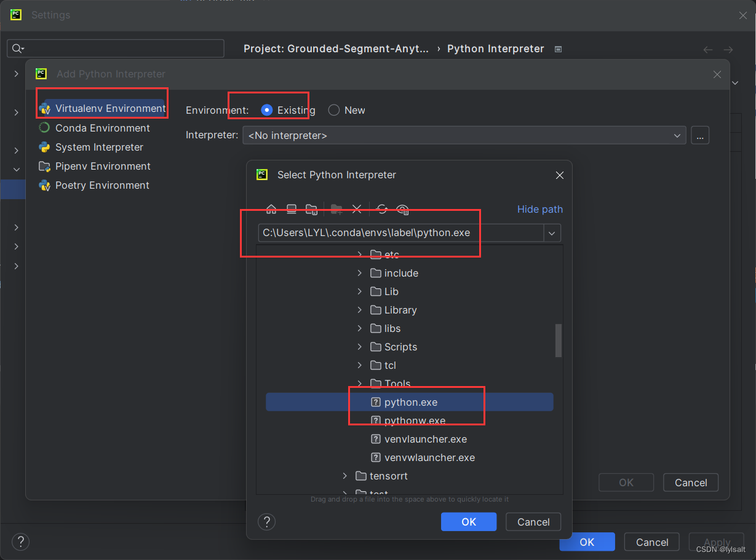The width and height of the screenshot is (756, 560).
Task: Click the New Folder toolbar icon
Action: point(336,209)
